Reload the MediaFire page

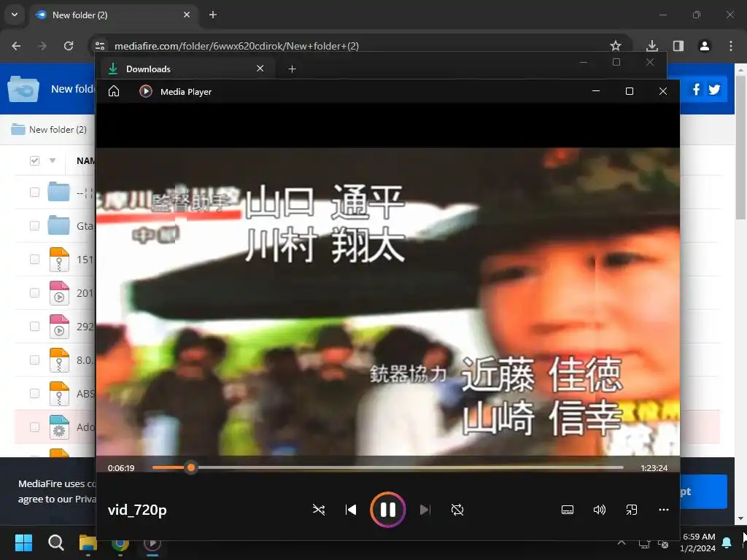point(69,46)
